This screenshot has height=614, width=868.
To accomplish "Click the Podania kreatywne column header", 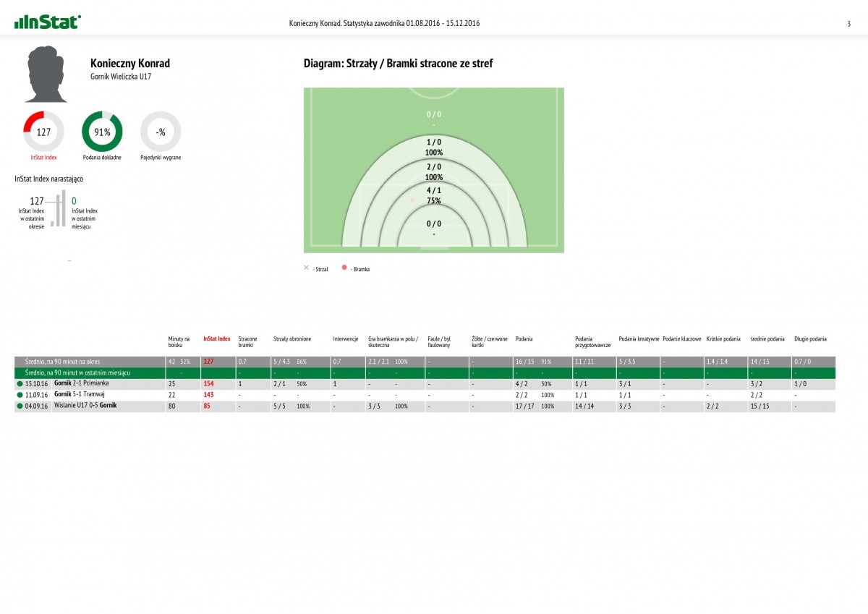I will point(639,338).
